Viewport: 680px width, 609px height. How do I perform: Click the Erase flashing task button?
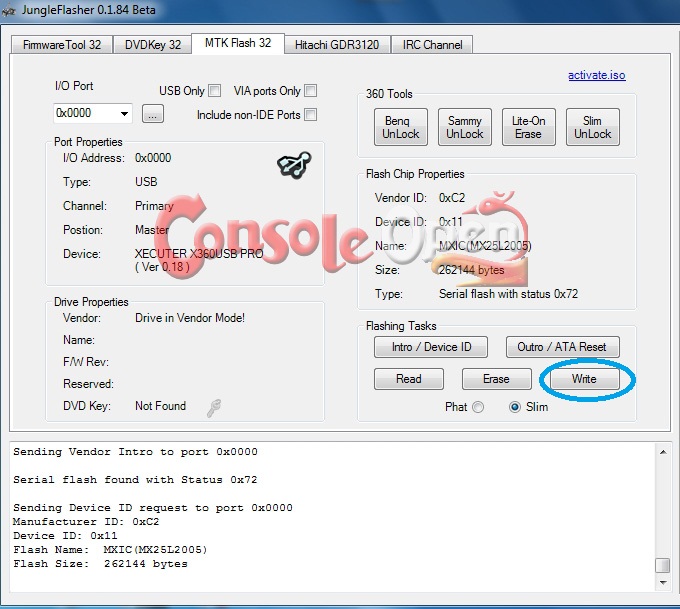coord(497,379)
